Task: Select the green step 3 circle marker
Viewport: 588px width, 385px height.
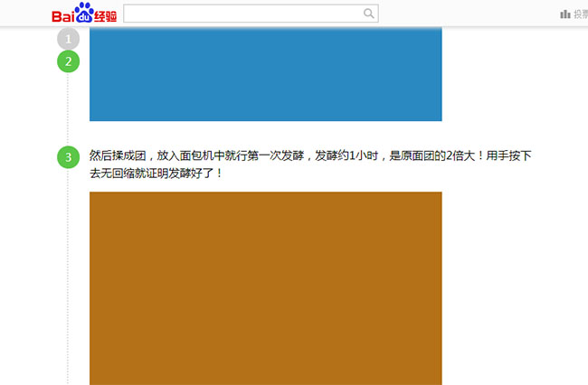Action: click(x=68, y=156)
